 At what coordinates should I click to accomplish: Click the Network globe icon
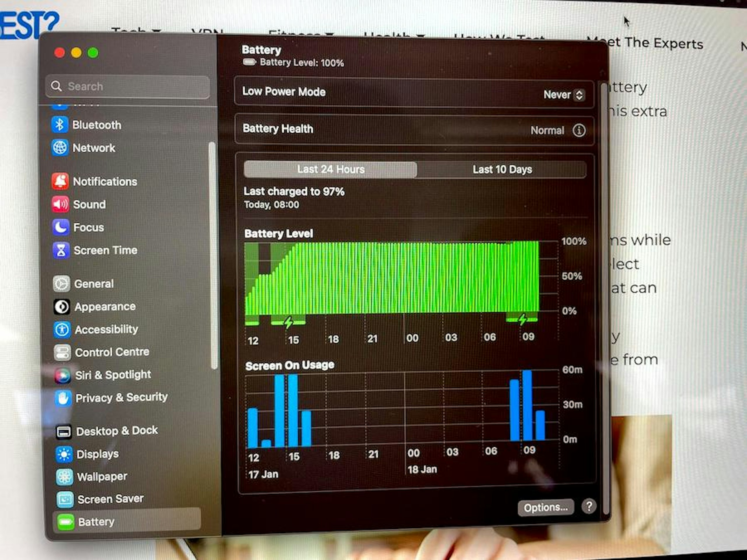pyautogui.click(x=60, y=148)
